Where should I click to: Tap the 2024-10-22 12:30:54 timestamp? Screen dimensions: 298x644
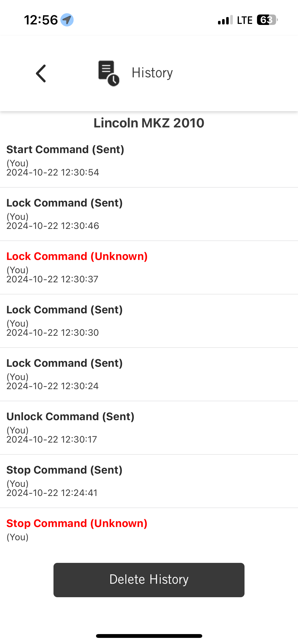[x=53, y=172]
